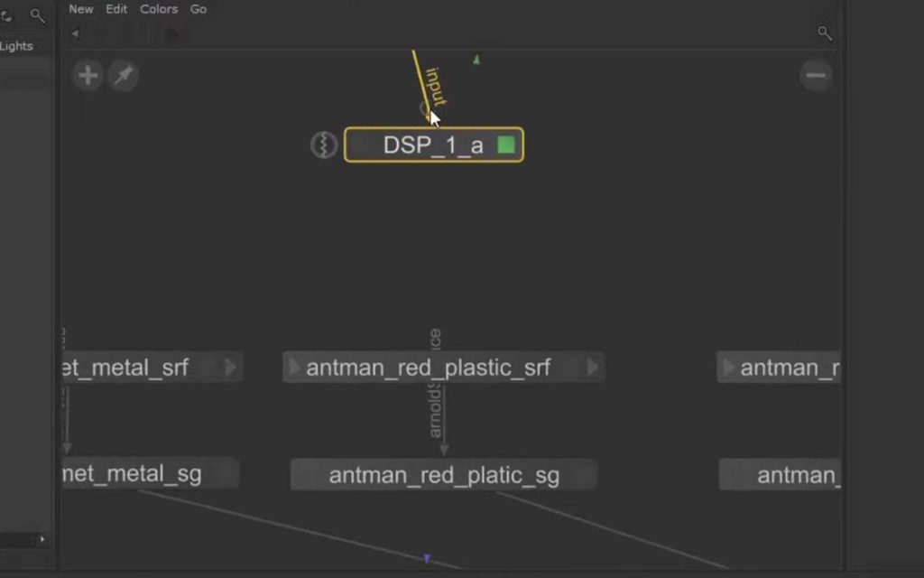Click right arrow on the metal_srf node
The image size is (924, 578).
230,367
